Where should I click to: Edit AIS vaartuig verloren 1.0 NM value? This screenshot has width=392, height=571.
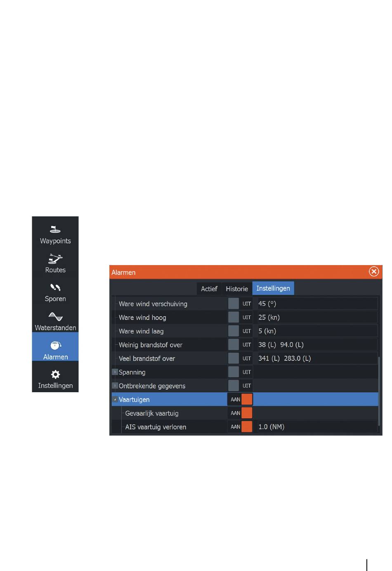pos(317,426)
